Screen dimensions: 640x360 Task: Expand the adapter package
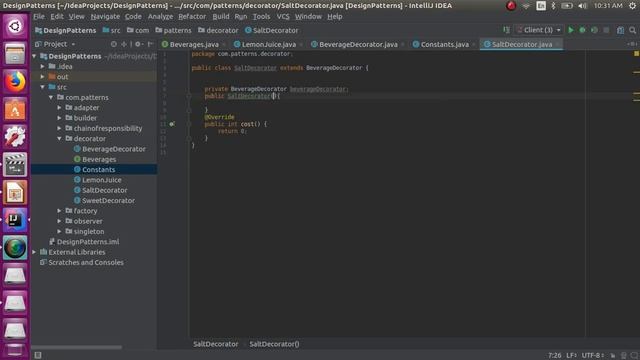[60, 108]
